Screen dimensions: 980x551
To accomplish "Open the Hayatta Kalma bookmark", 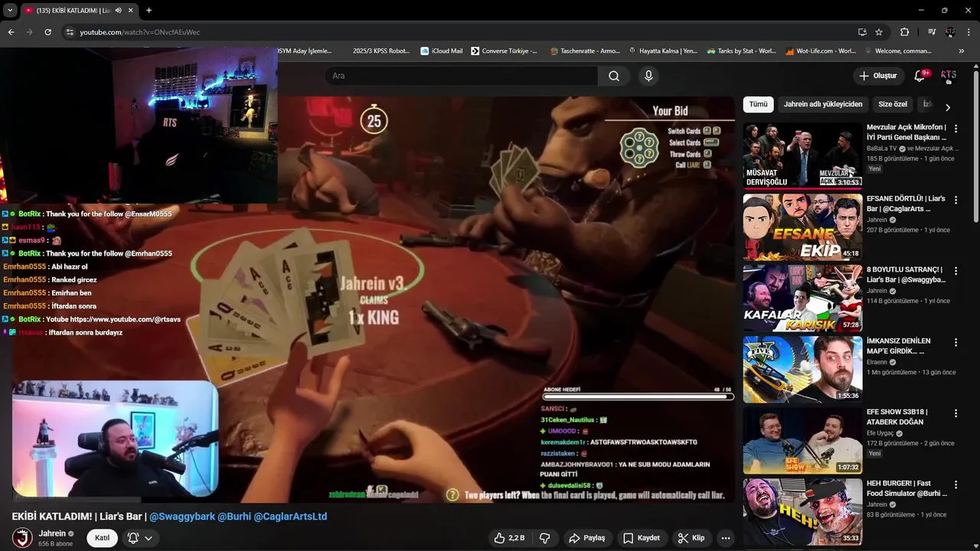I will click(x=663, y=51).
